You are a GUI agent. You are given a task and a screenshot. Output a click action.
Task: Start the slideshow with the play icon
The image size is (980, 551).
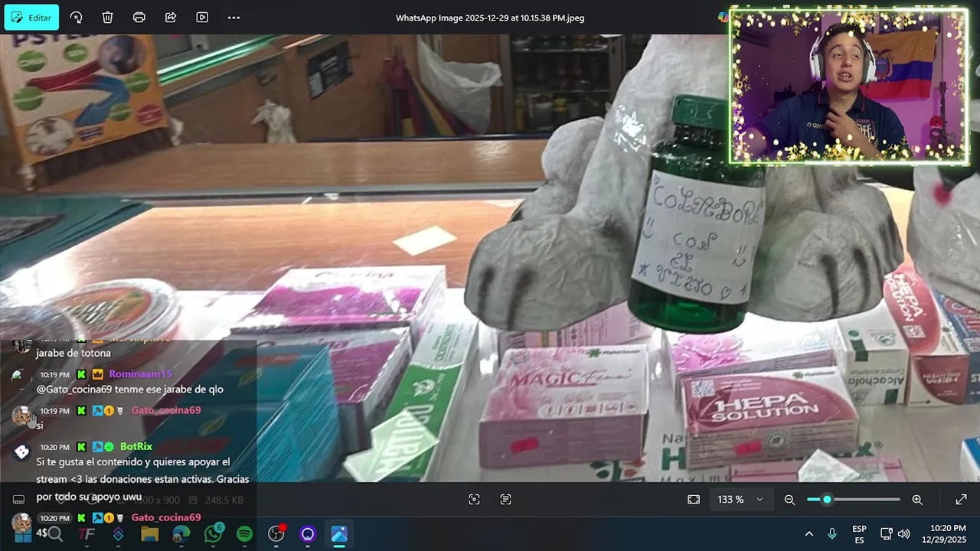point(202,18)
